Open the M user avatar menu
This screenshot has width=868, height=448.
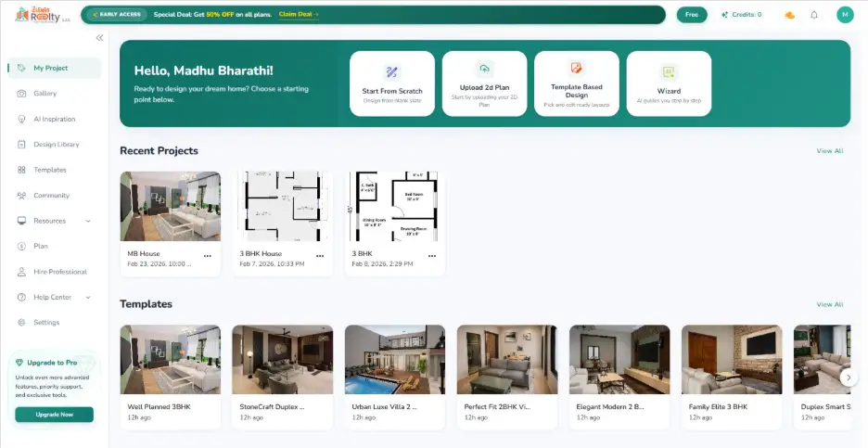click(x=845, y=15)
